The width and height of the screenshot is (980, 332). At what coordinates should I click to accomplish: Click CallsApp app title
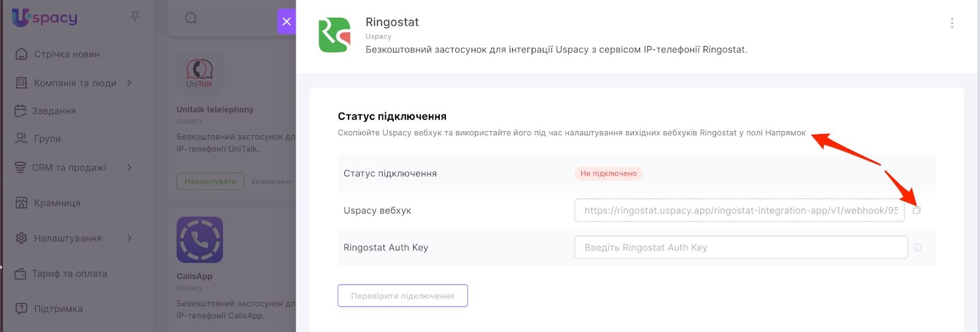click(195, 276)
